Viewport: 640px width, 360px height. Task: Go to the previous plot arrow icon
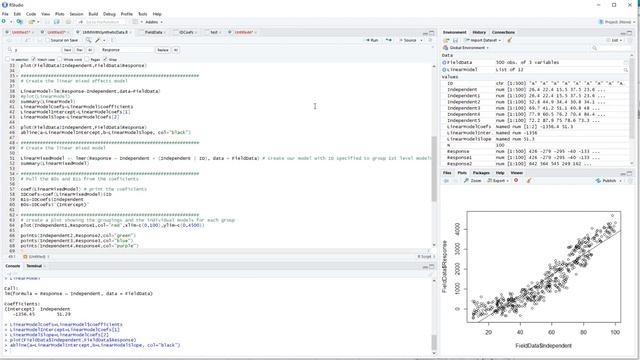click(x=446, y=180)
